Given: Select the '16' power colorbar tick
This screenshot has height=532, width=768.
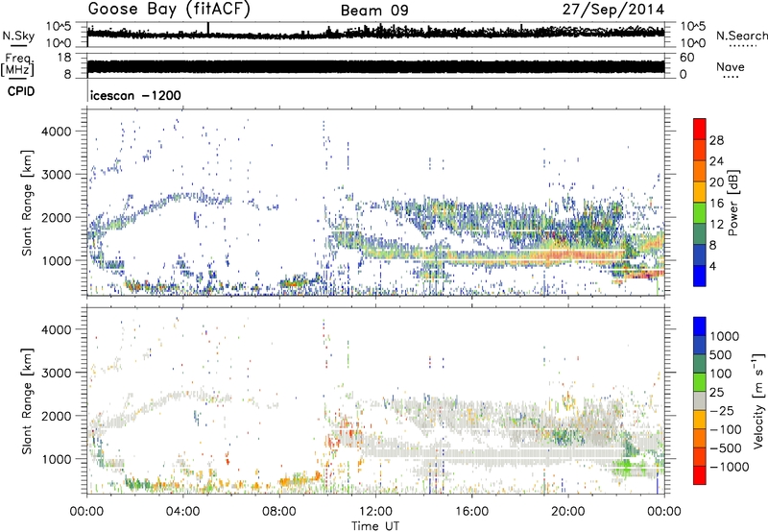Looking at the screenshot, I should 716,204.
